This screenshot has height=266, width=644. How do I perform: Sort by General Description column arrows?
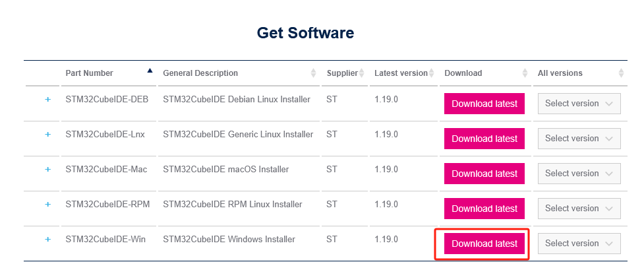coord(313,73)
